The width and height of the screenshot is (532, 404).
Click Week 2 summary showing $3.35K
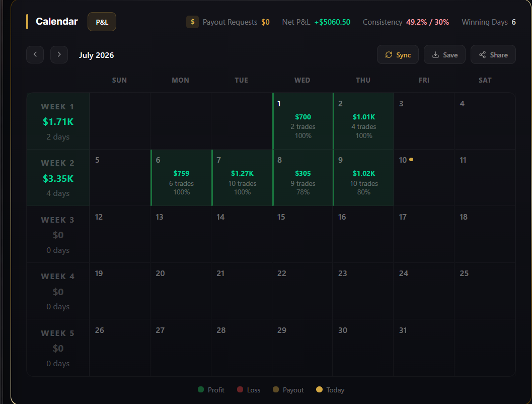(x=58, y=177)
